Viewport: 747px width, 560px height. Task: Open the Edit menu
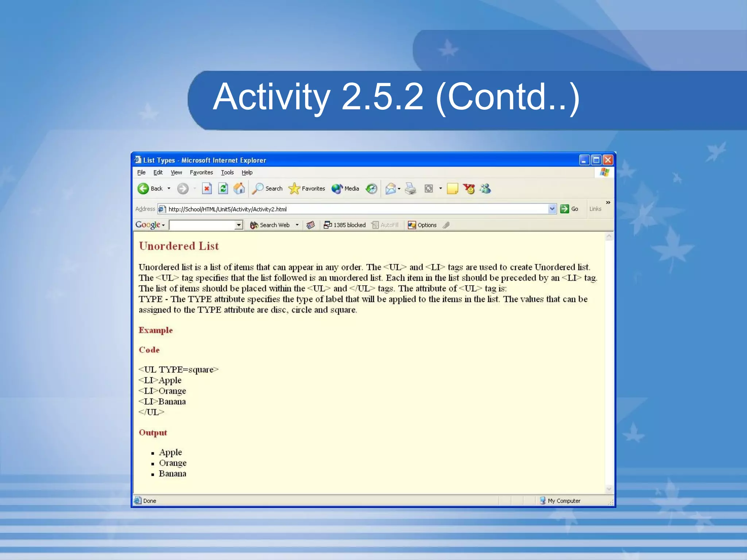pos(158,172)
